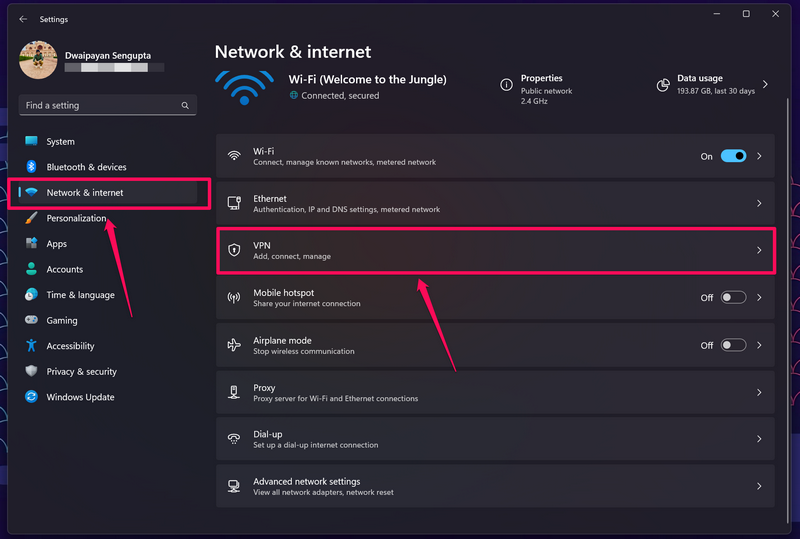
Task: Click the Windows Update icon
Action: [x=31, y=397]
